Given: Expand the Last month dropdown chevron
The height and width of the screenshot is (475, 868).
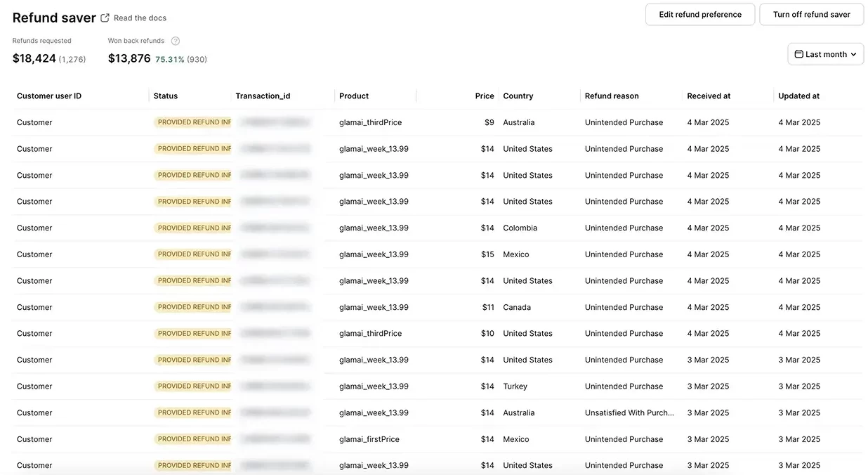Looking at the screenshot, I should pos(853,54).
